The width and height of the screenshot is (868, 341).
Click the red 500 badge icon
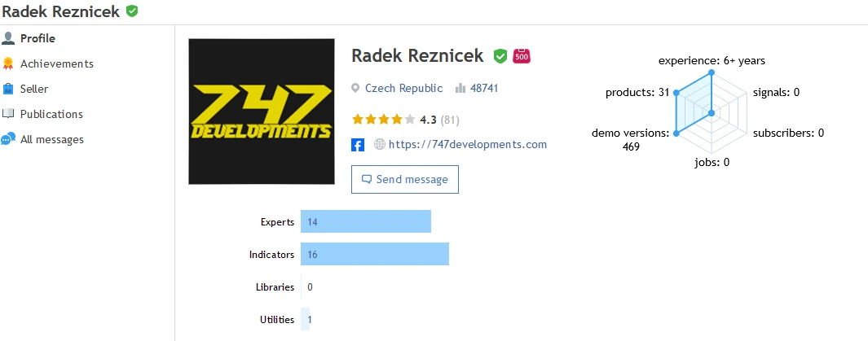(522, 56)
